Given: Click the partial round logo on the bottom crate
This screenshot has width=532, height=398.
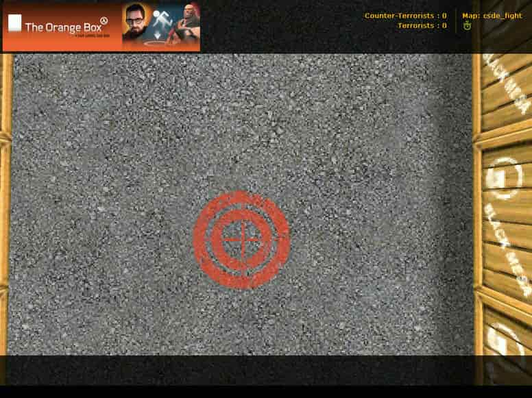Looking at the screenshot, I should 501,339.
